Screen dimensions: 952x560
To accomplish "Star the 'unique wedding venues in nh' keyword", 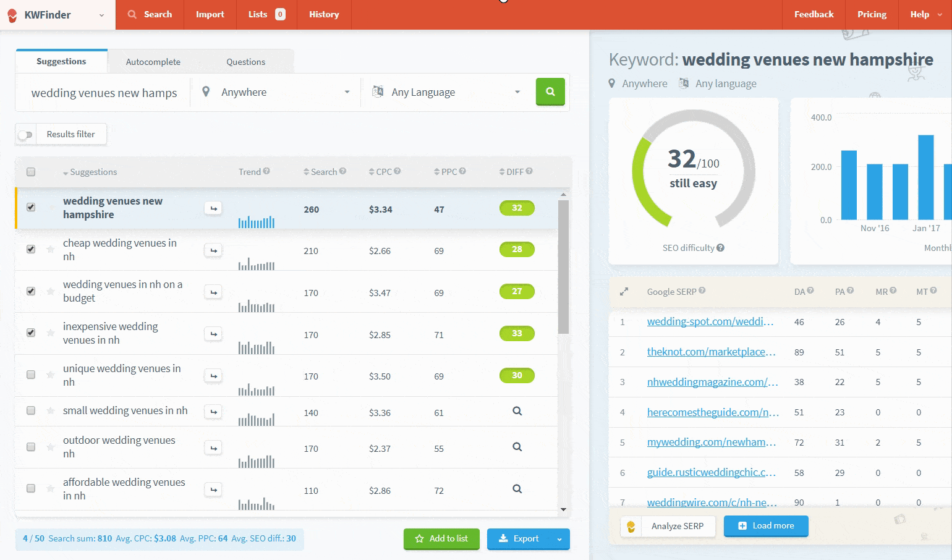I will tap(50, 375).
